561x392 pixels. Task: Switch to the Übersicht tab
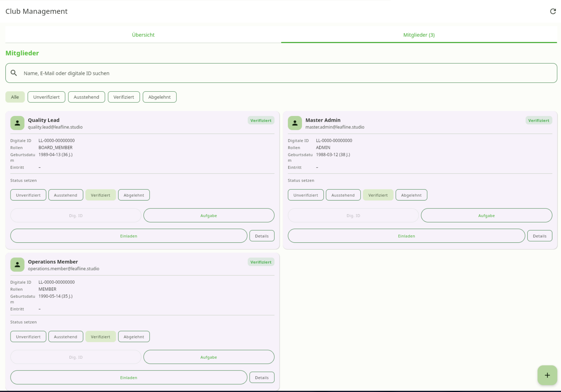click(143, 35)
